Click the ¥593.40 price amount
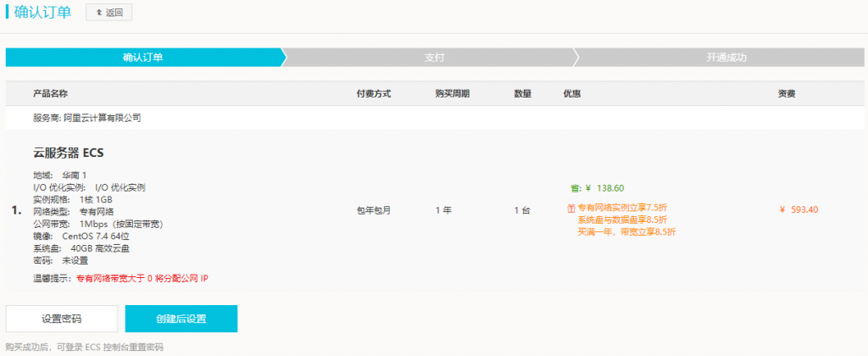The width and height of the screenshot is (868, 356). point(798,210)
